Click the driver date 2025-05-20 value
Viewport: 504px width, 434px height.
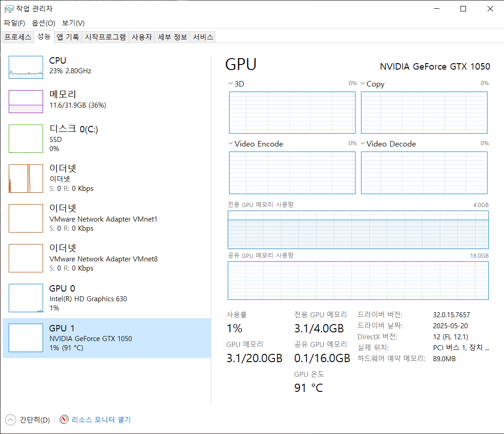[x=450, y=326]
